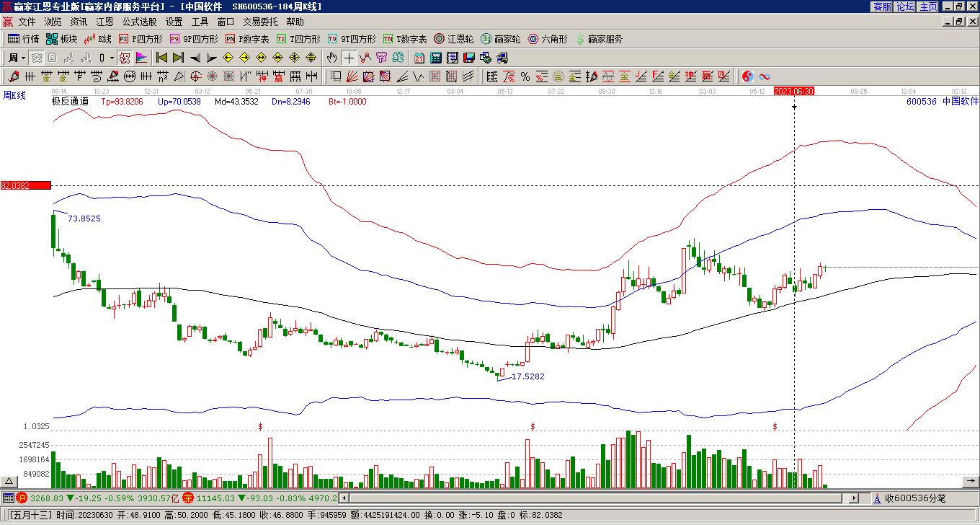The height and width of the screenshot is (525, 980).
Task: Click the 论坛 forum button
Action: 905,6
